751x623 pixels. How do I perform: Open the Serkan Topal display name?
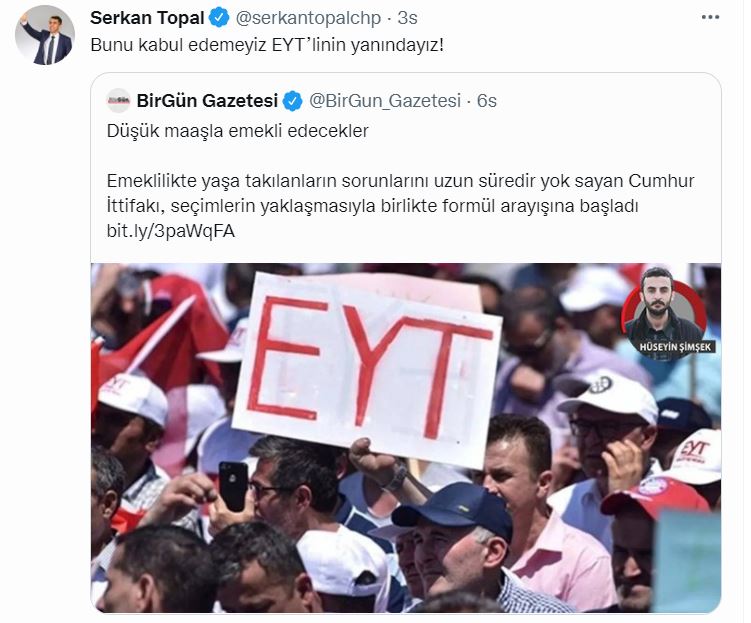pyautogui.click(x=147, y=18)
